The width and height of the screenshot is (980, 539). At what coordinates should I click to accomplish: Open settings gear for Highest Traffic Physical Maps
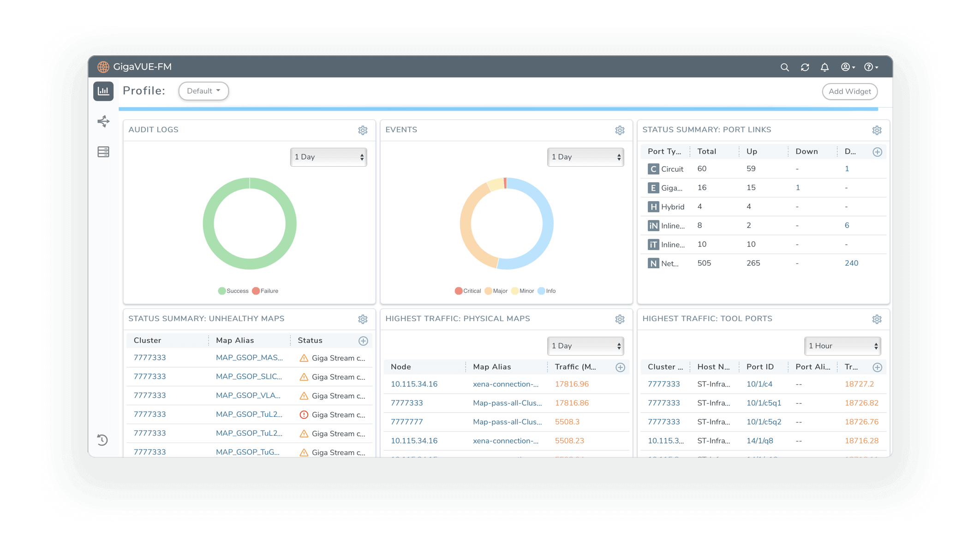[x=620, y=318]
